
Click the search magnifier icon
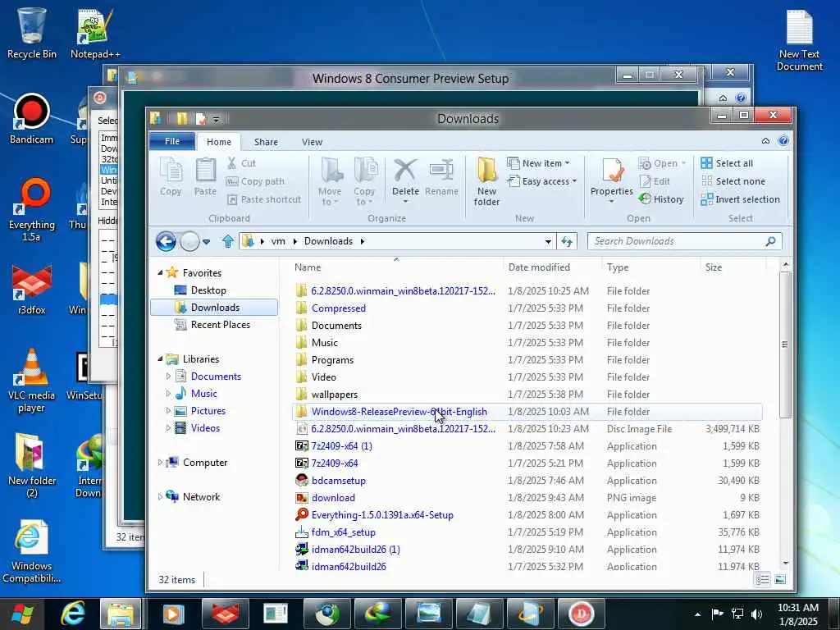[x=770, y=242]
